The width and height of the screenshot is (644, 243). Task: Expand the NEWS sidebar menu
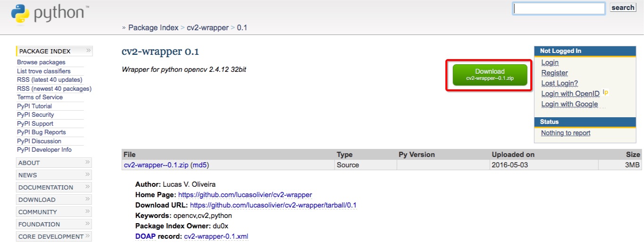[54, 175]
